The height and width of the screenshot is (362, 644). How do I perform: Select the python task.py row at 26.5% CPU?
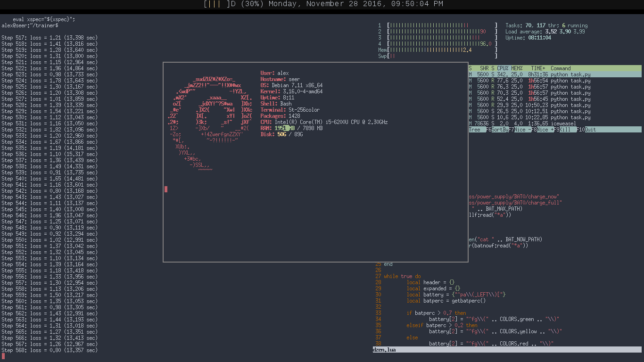click(555, 111)
